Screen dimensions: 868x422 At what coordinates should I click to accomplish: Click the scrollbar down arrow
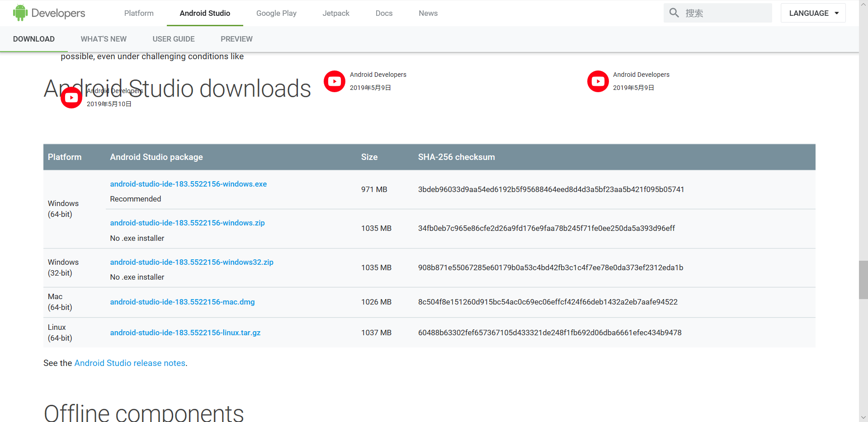tap(863, 417)
